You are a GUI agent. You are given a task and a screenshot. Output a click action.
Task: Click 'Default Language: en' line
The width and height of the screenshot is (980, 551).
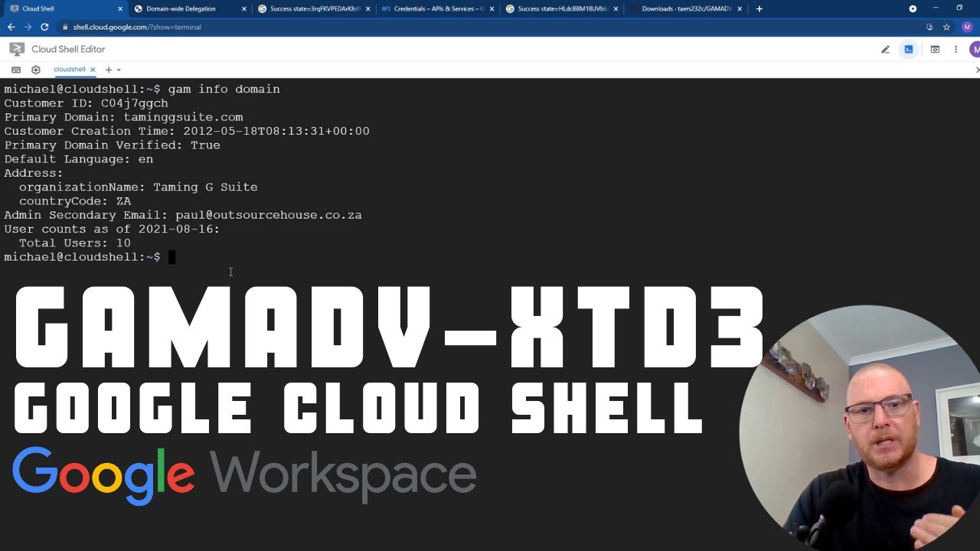[78, 159]
